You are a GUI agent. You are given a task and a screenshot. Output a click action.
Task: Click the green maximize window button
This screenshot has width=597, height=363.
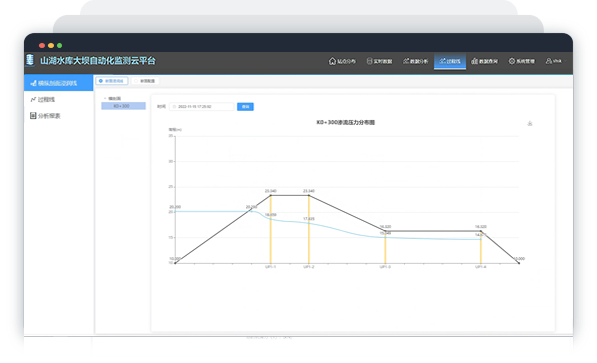pos(59,45)
